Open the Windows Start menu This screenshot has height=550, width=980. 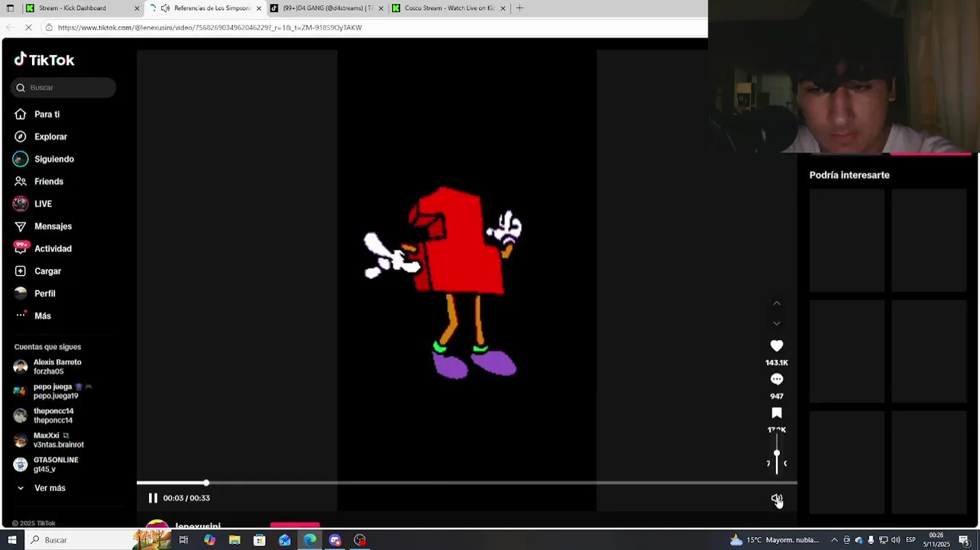pyautogui.click(x=11, y=540)
